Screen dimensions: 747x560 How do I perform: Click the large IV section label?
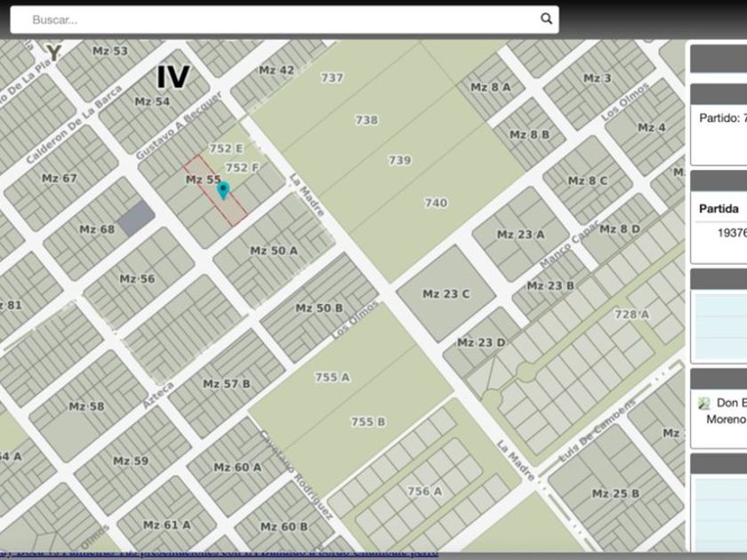pos(173,77)
